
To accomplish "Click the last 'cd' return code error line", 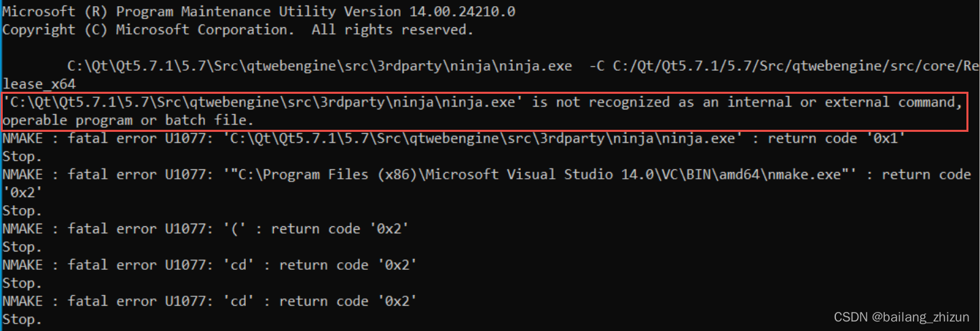I will (x=209, y=301).
